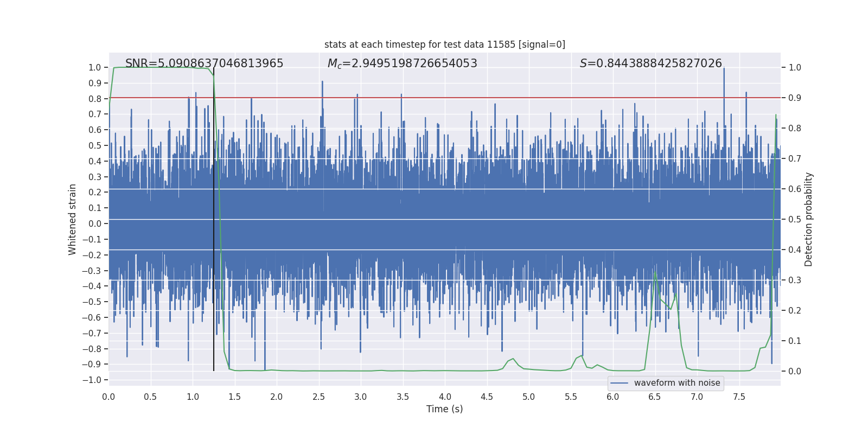Click the S=0.844 annotation text
This screenshot has height=434, width=868.
650,63
